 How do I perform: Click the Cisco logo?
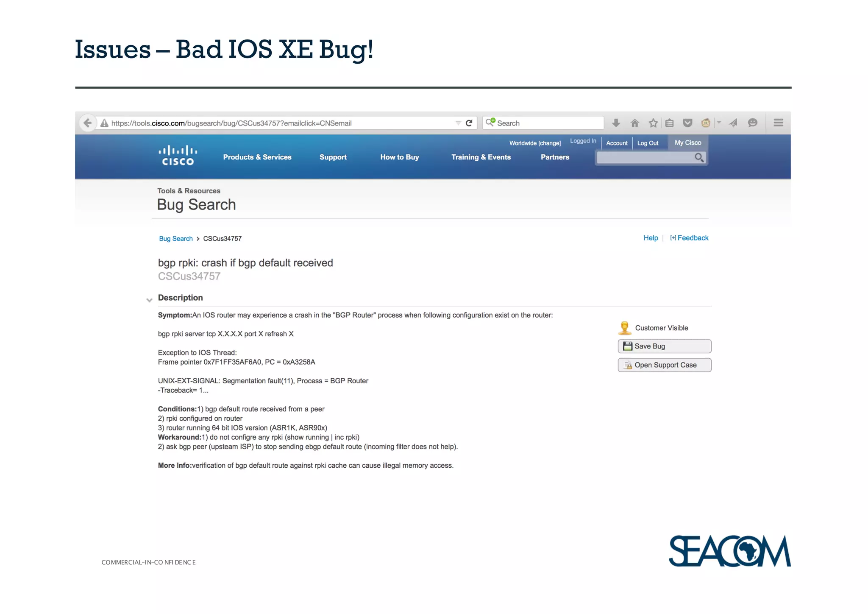tap(178, 156)
